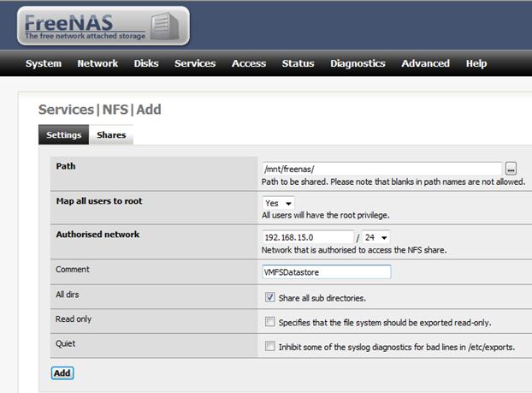Image resolution: width=532 pixels, height=393 pixels.
Task: Click the Comment text field
Action: tap(326, 271)
